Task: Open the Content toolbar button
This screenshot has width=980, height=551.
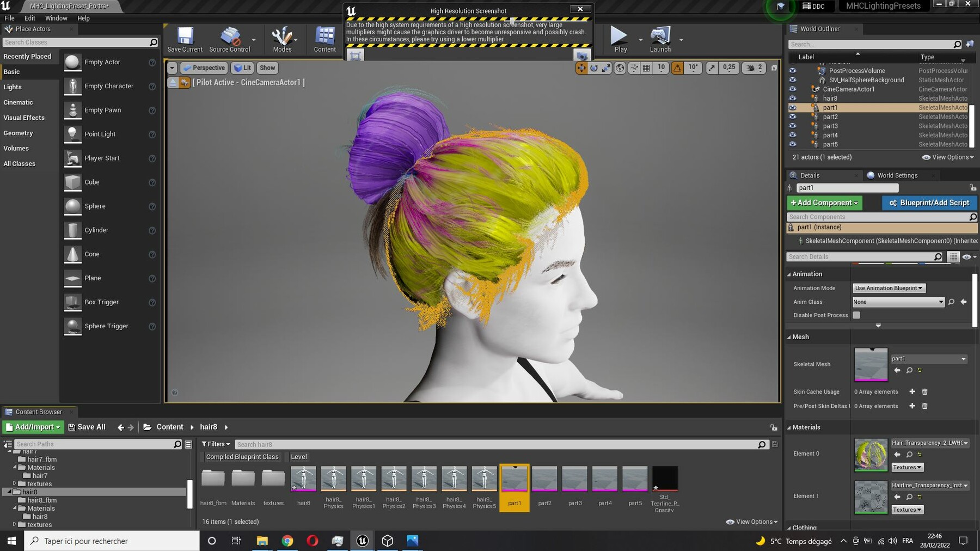Action: click(x=325, y=40)
